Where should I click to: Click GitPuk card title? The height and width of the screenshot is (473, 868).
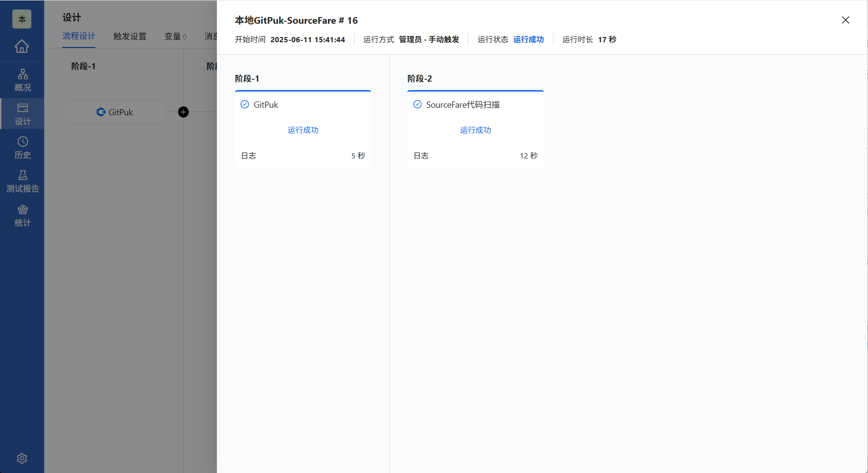(266, 104)
